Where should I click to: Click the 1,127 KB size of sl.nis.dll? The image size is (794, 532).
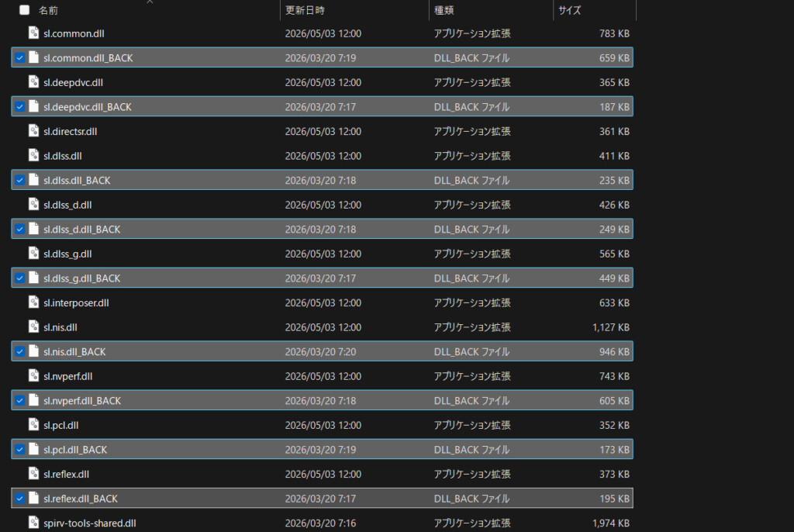611,327
